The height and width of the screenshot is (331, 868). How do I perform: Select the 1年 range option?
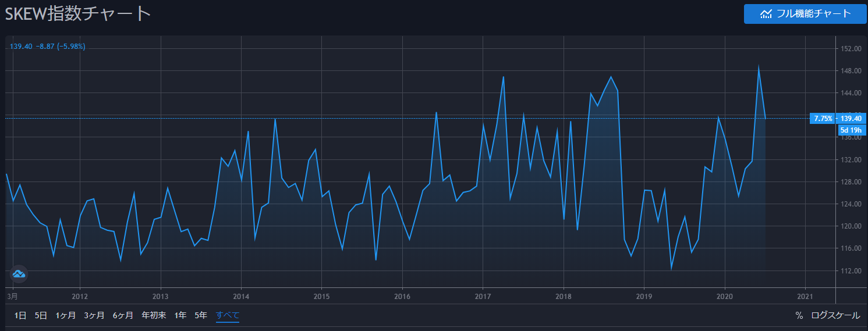tap(180, 315)
